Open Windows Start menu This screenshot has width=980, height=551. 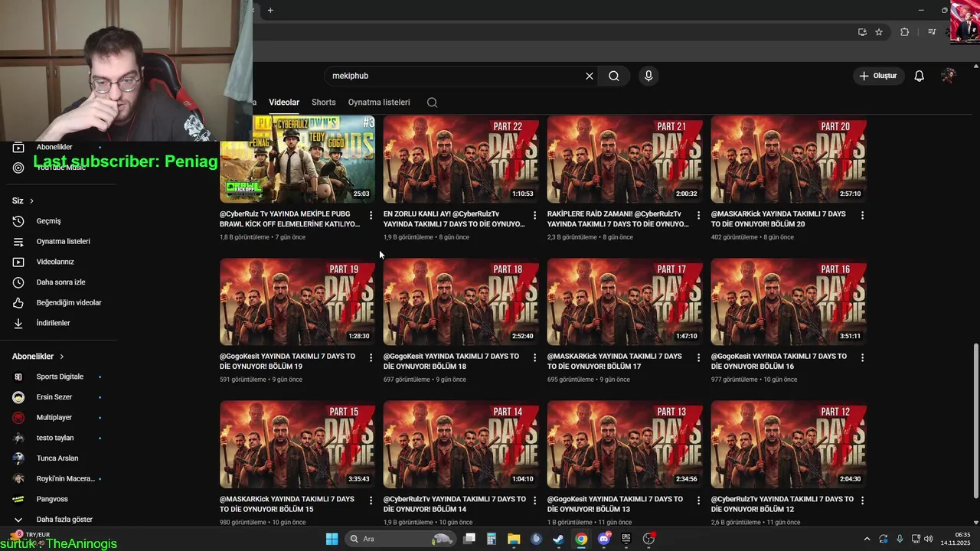point(332,539)
